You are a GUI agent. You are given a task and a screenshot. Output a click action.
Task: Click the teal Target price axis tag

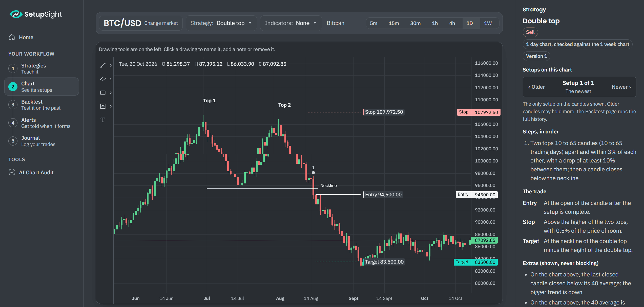475,262
